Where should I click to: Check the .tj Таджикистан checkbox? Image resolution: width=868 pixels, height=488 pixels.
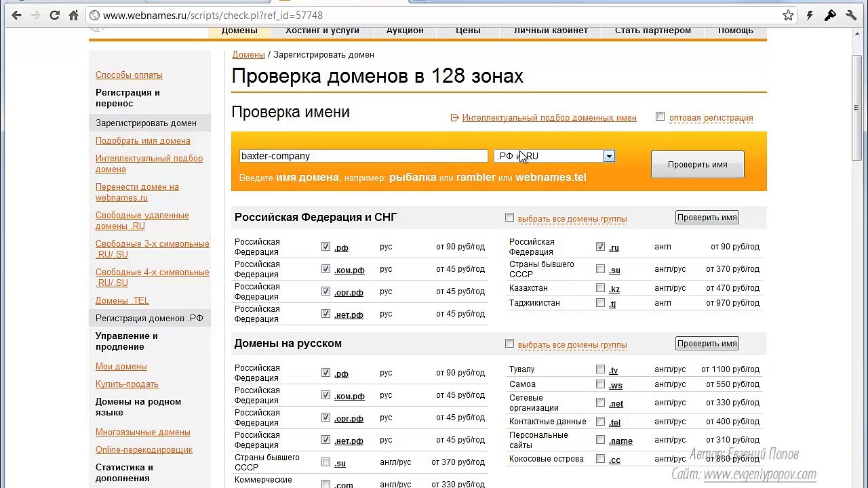coord(600,303)
